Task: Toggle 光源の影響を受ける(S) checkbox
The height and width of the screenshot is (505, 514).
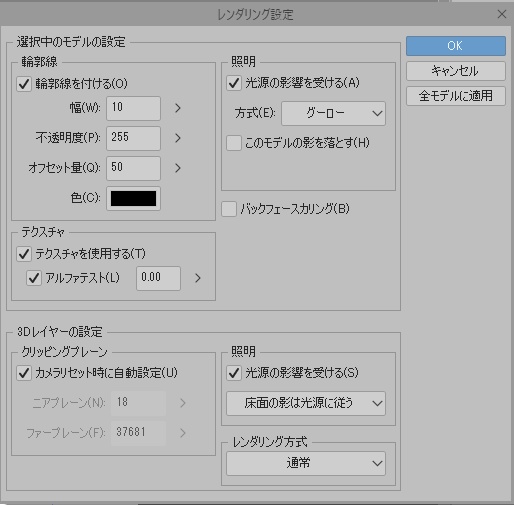Action: coord(234,373)
